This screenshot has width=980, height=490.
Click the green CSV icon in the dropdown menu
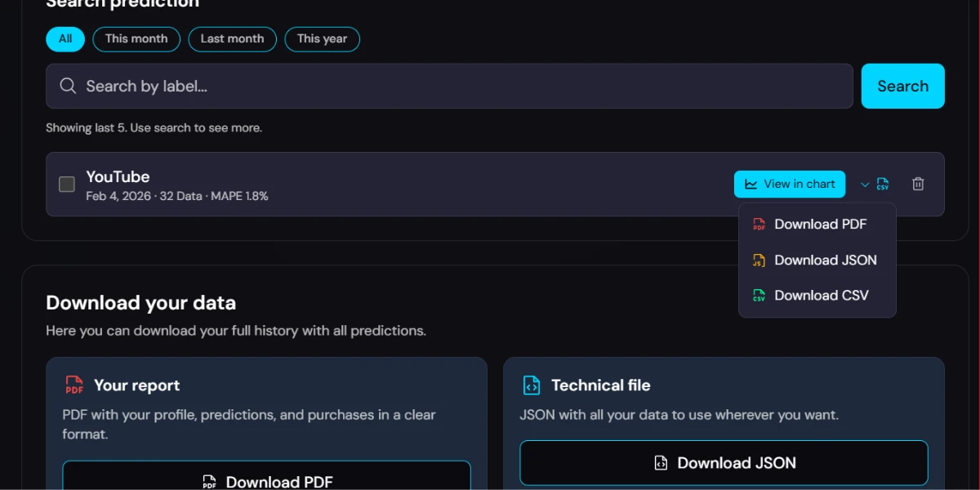(x=759, y=296)
